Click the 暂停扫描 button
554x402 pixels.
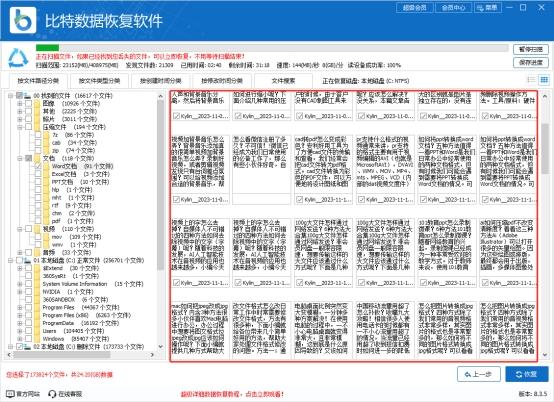531,49
